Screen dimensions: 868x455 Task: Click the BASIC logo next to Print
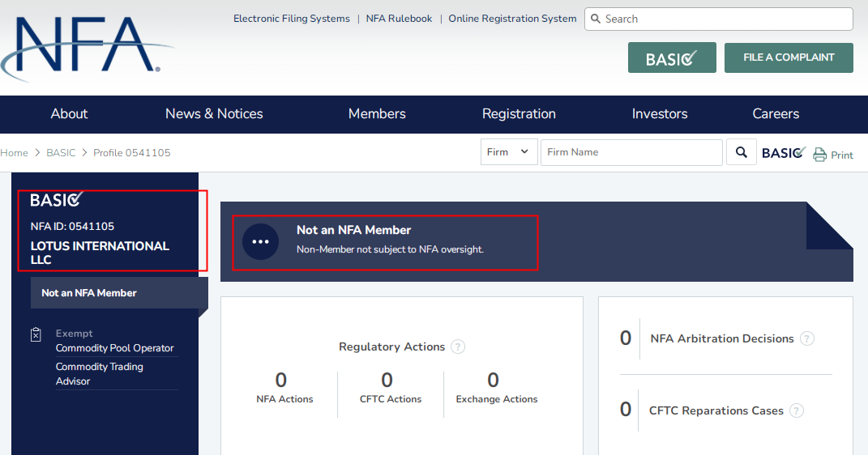tap(784, 152)
